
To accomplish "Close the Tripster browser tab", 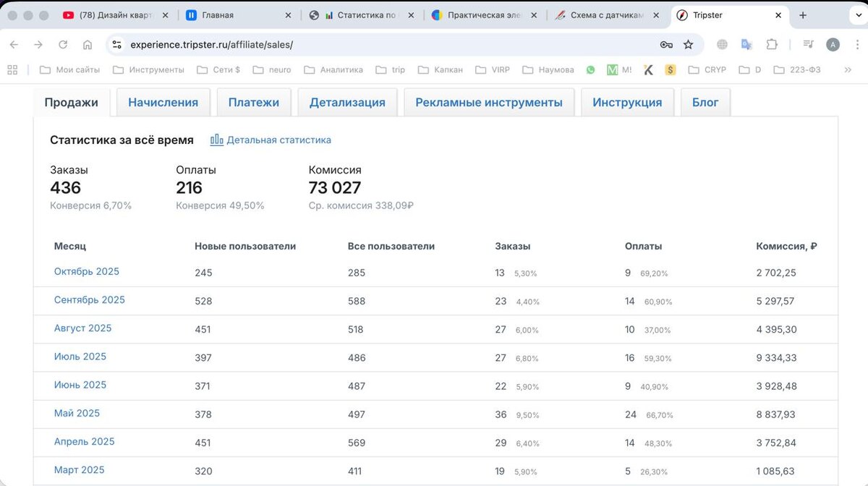I will 778,15.
